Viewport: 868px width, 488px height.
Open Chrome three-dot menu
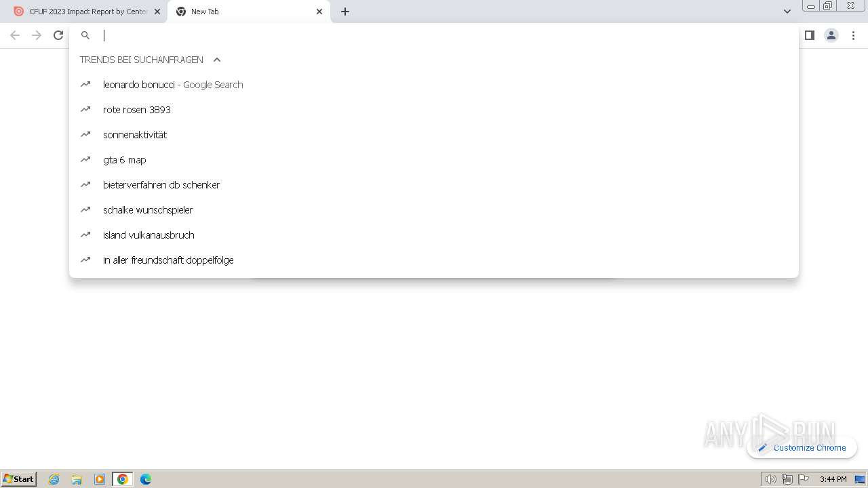[x=854, y=35]
